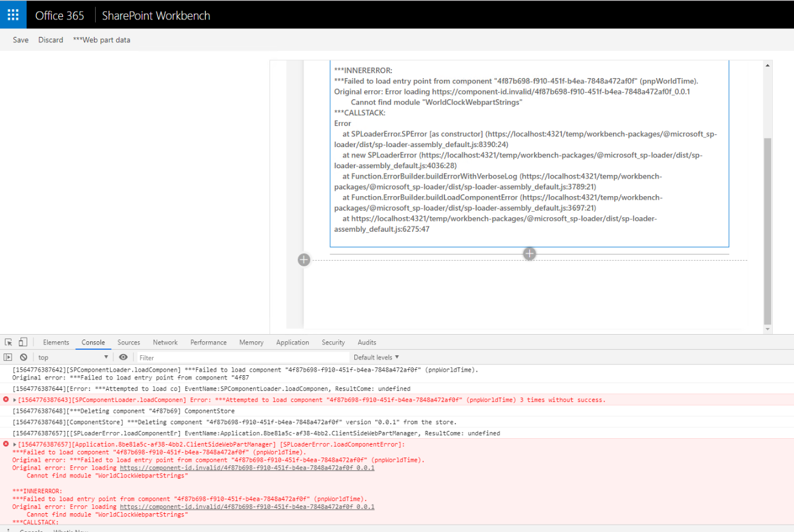Click the '***INNERERROR:' heading in the web part
The height and width of the screenshot is (532, 794).
pyautogui.click(x=363, y=70)
